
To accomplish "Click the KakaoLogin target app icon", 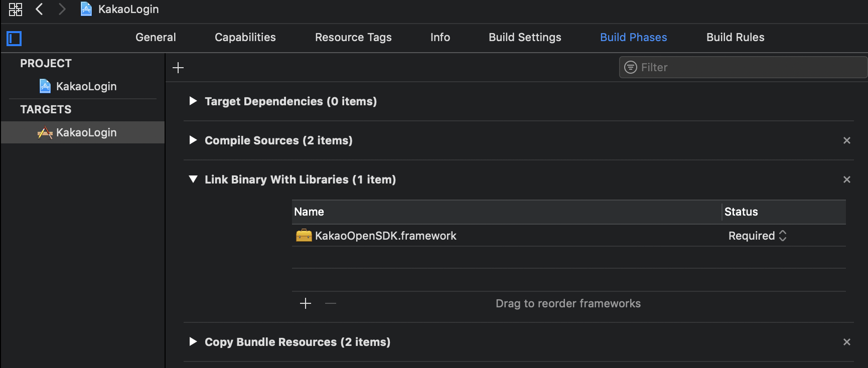I will (45, 132).
